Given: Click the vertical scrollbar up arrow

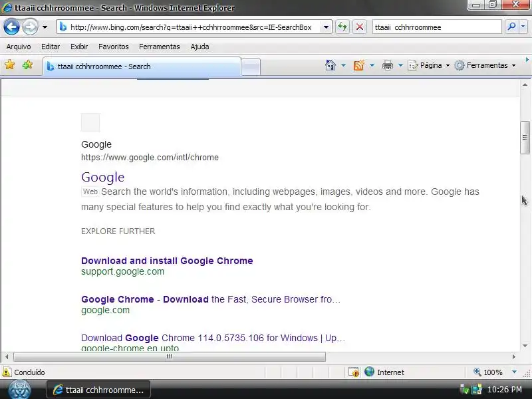Looking at the screenshot, I should click(x=525, y=84).
